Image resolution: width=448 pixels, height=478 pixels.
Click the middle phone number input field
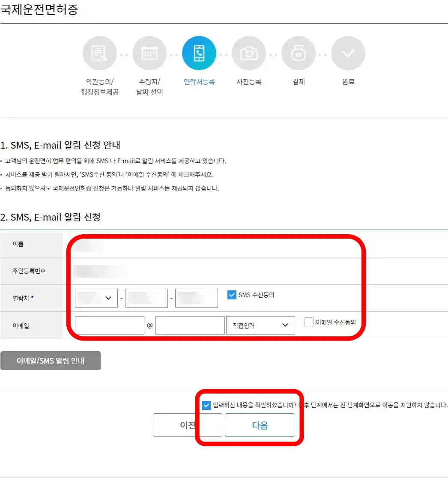click(x=146, y=298)
